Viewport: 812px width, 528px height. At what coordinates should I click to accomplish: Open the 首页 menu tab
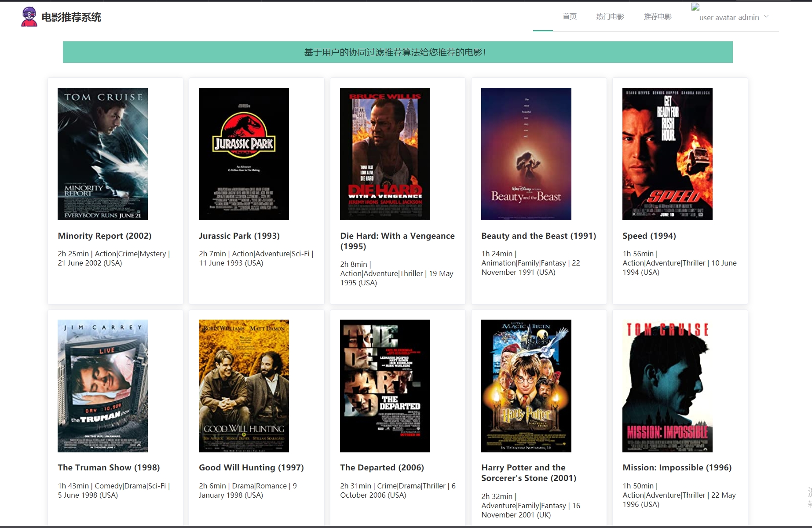tap(570, 17)
